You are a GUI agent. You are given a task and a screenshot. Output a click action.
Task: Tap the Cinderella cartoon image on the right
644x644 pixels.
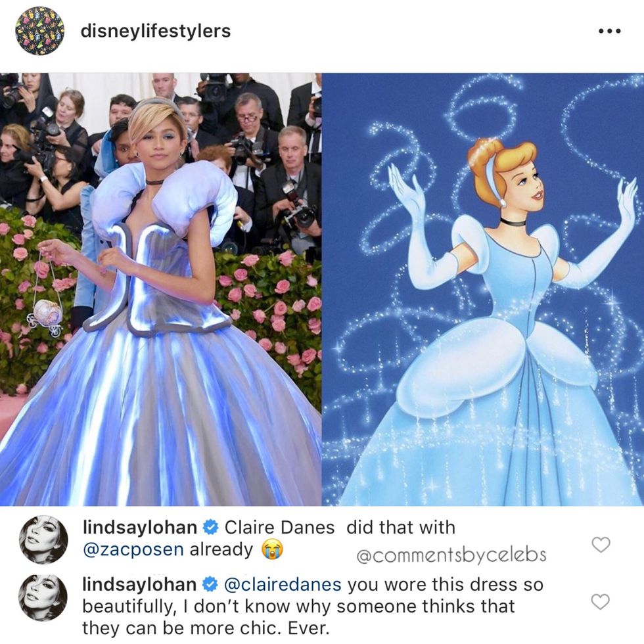pos(483,290)
